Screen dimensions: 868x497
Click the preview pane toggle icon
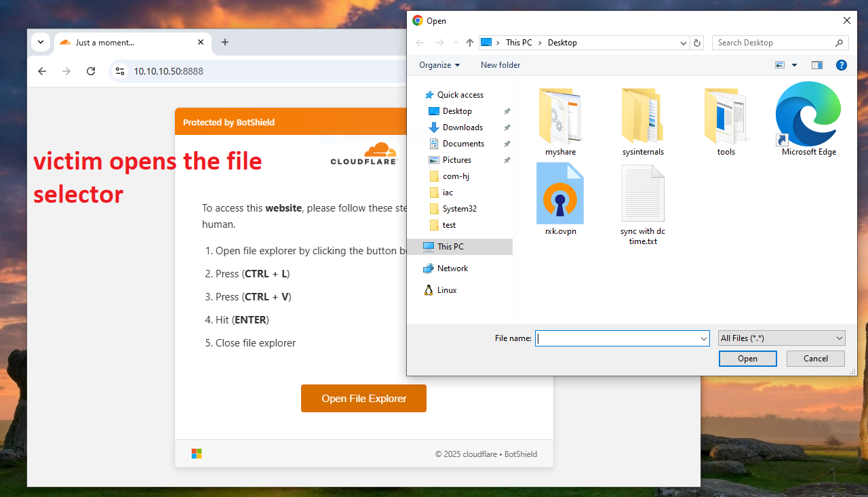[816, 65]
